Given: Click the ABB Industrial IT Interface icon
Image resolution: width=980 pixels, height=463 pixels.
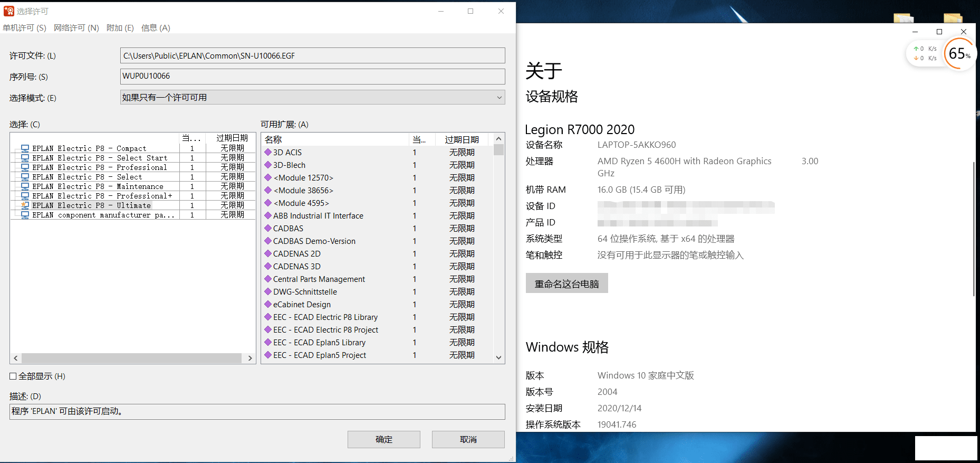Looking at the screenshot, I should pyautogui.click(x=268, y=215).
